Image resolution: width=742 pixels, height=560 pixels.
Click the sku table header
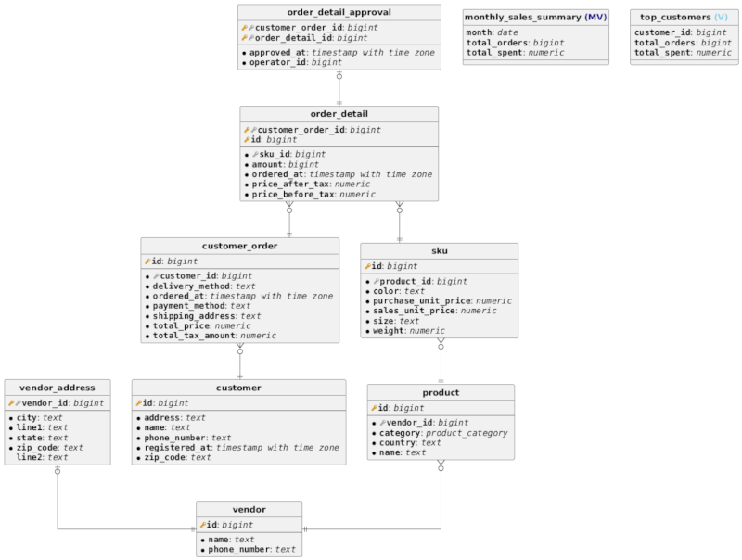[441, 250]
